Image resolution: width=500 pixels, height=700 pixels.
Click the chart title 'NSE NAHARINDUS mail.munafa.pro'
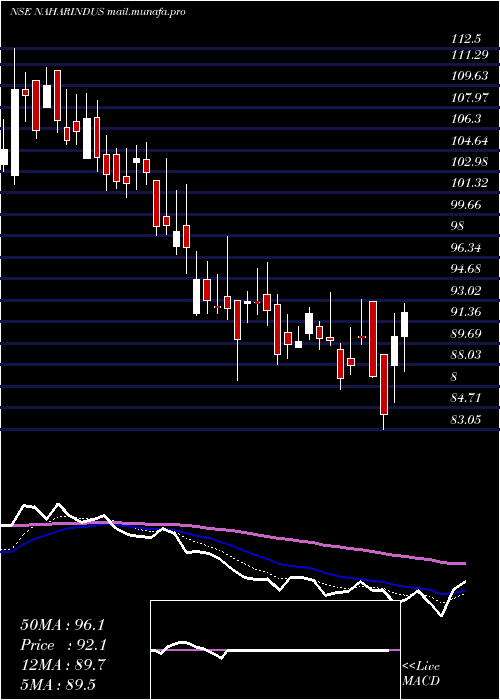point(97,12)
